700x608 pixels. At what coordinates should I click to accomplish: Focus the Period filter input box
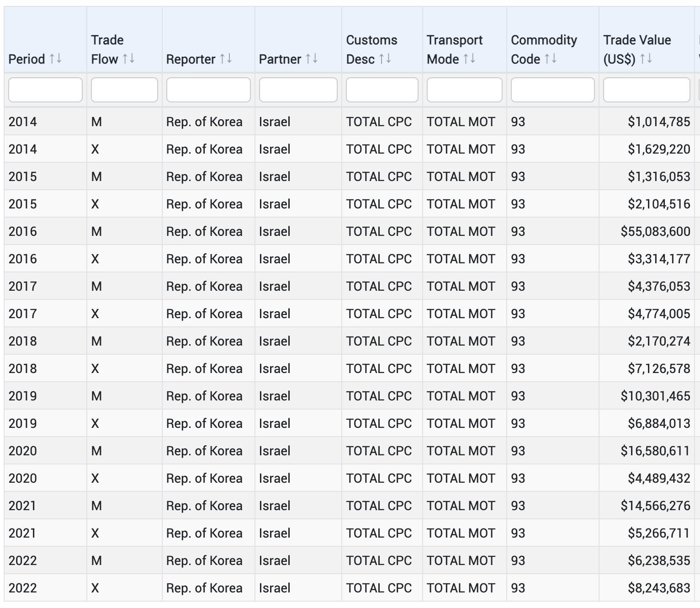point(45,90)
